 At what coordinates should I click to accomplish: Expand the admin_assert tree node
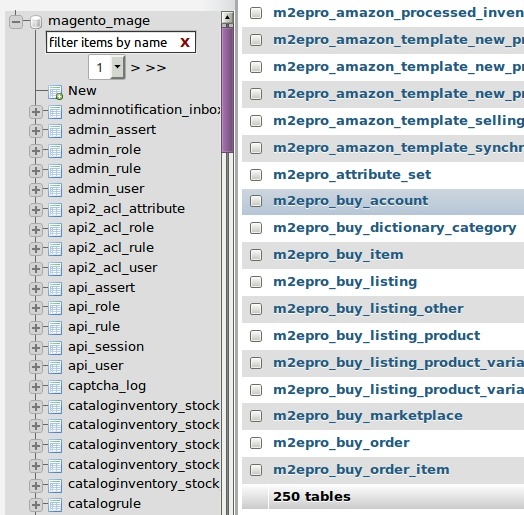click(x=36, y=131)
